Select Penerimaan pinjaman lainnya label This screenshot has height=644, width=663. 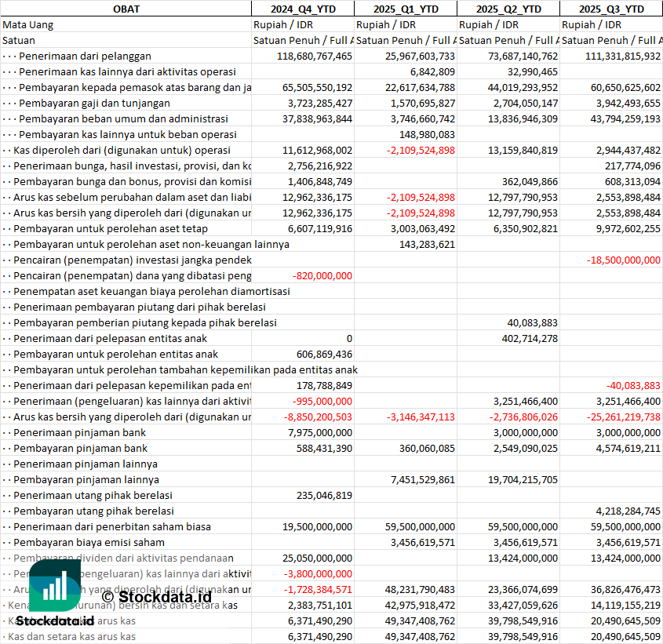(85, 463)
